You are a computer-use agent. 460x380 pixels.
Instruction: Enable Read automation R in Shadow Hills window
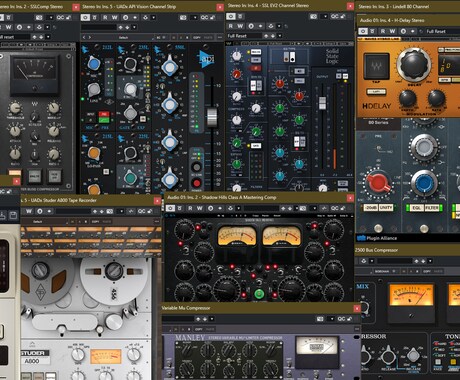190,208
